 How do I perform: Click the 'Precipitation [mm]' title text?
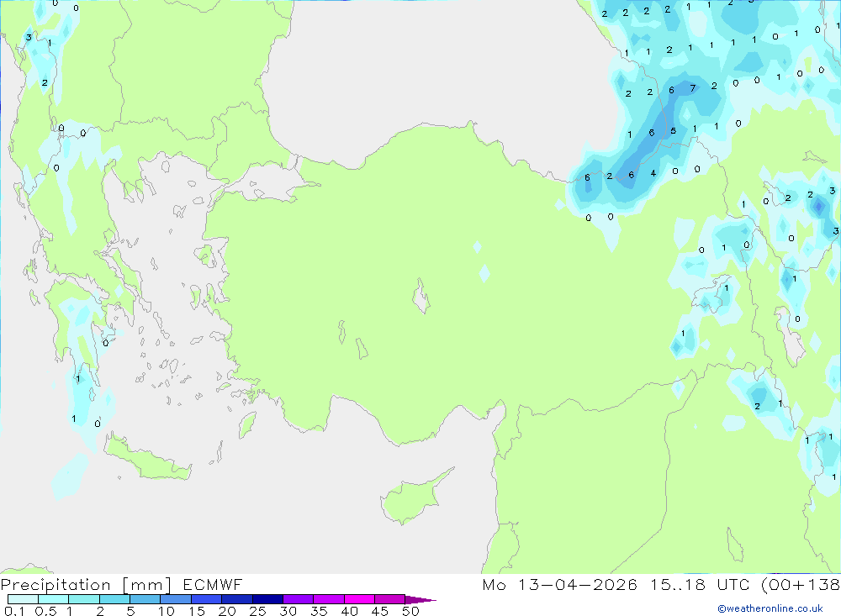[x=86, y=585]
